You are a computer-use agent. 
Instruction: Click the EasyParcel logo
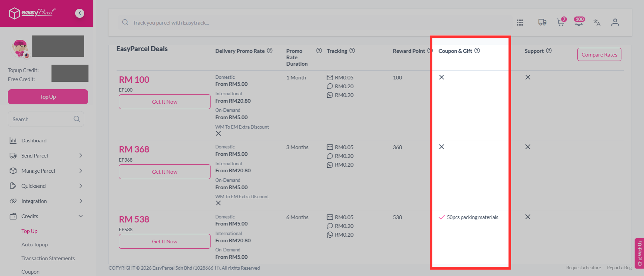32,13
